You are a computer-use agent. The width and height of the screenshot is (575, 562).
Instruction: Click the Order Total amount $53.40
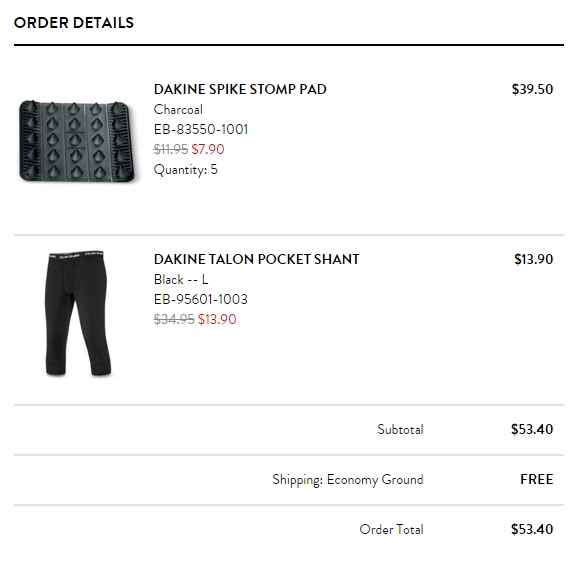(532, 529)
